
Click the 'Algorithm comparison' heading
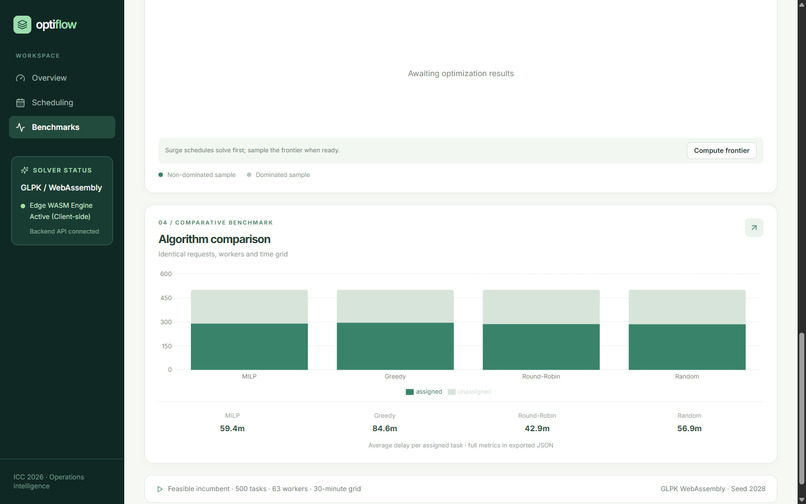[x=214, y=239]
